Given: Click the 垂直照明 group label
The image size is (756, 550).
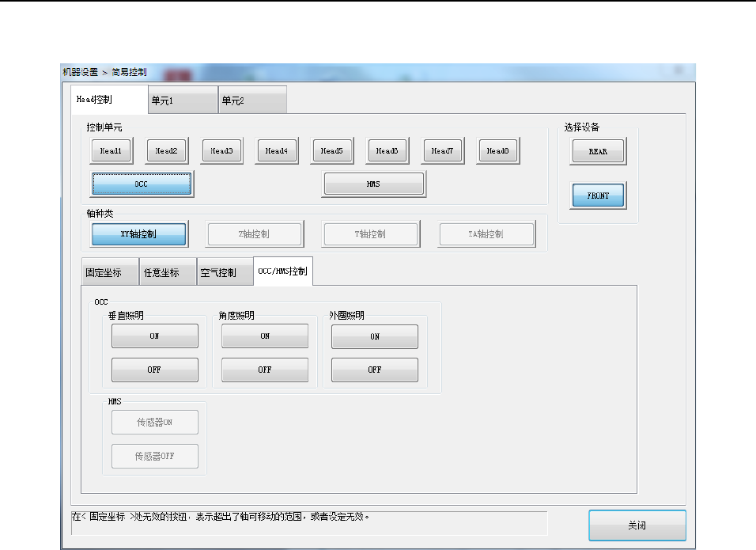Looking at the screenshot, I should click(x=126, y=316).
